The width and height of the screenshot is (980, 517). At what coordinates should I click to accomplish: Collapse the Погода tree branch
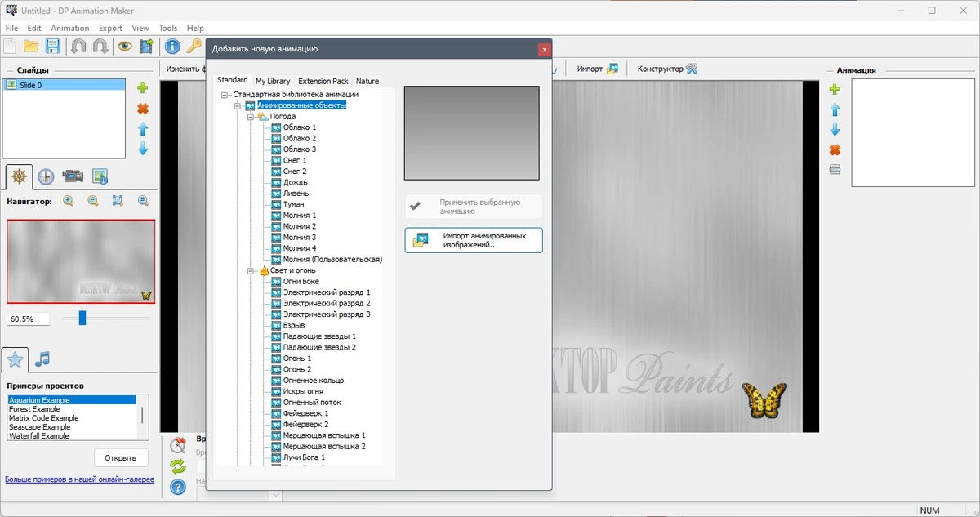[251, 117]
